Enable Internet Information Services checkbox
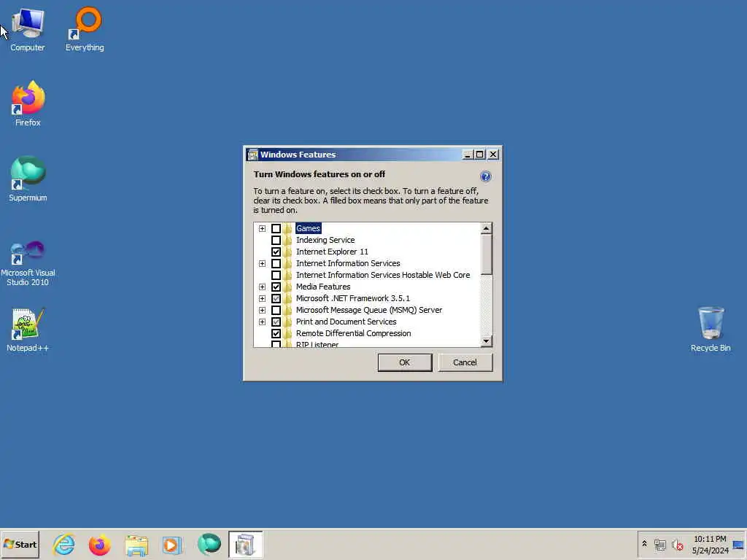747x560 pixels. pyautogui.click(x=276, y=263)
